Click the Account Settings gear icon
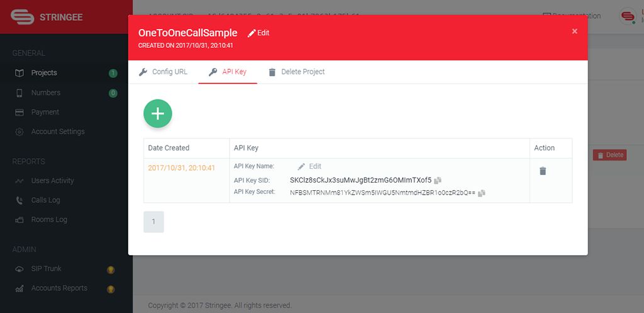The image size is (644, 313). coord(19,132)
